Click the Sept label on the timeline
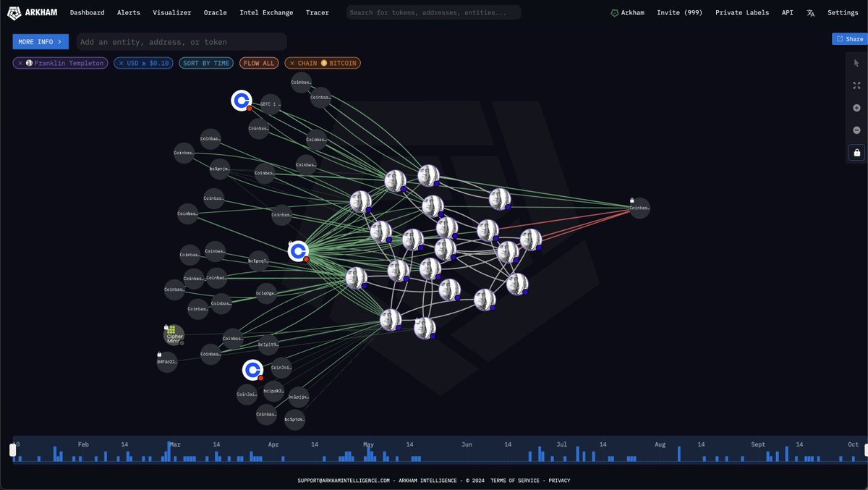Screen dimensions: 868x490 [x=758, y=444]
